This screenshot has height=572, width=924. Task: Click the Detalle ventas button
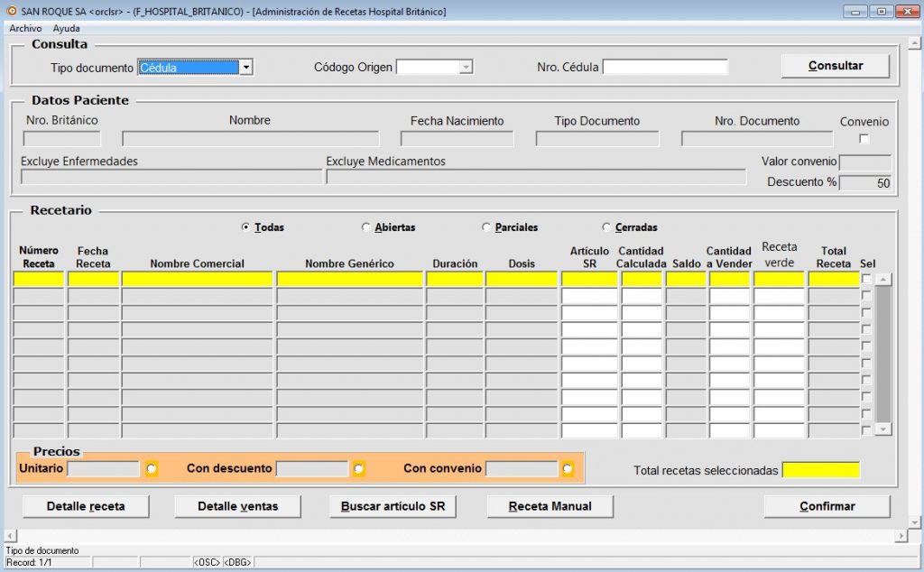click(237, 506)
